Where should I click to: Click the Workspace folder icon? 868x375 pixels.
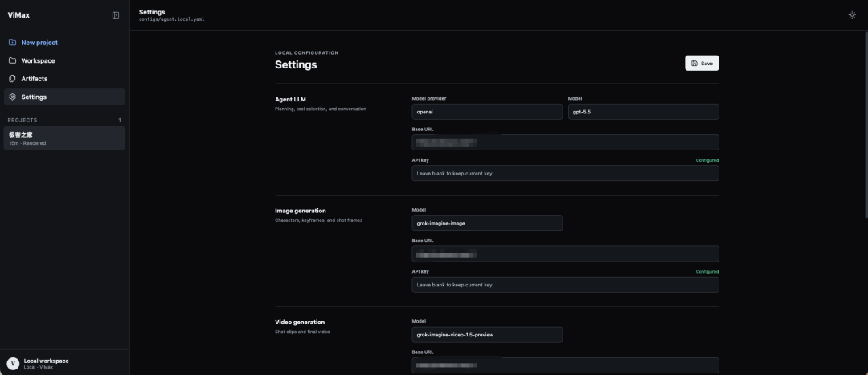(x=12, y=60)
